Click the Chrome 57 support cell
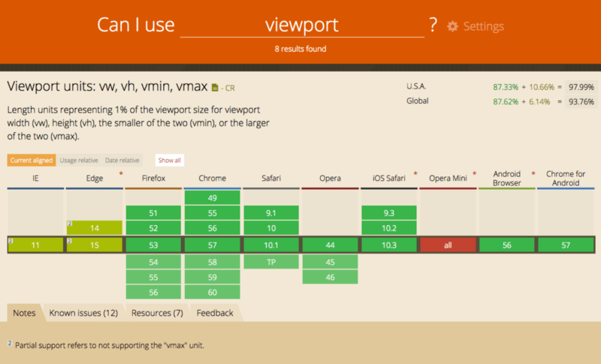This screenshot has width=601, height=364. tap(212, 245)
